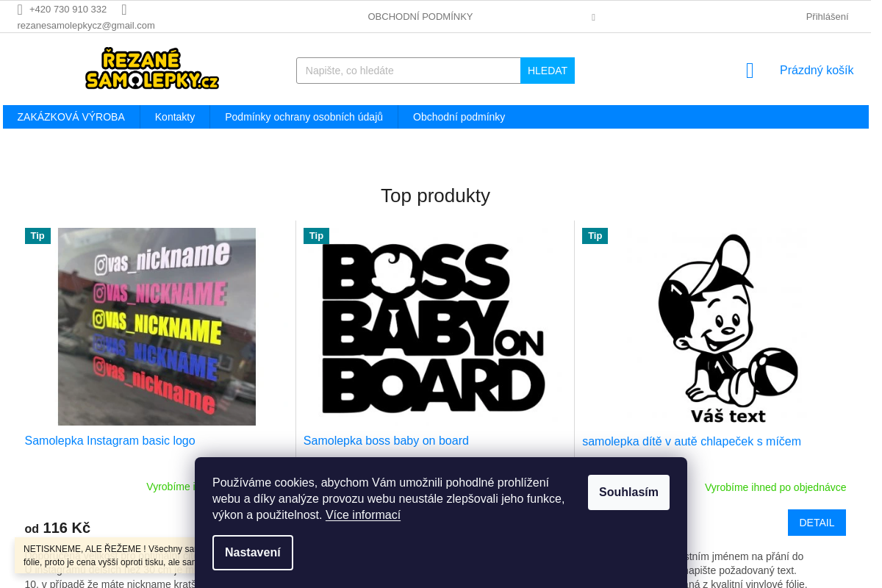Viewport: 882px width, 588px height.
Task: Click the phone icon beside +420 730 910 332
Action: tap(20, 10)
